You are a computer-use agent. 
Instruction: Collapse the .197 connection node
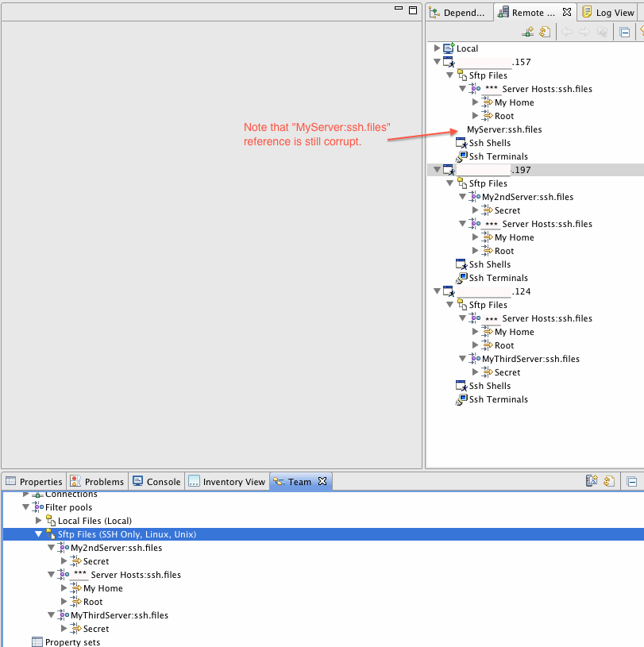[437, 170]
